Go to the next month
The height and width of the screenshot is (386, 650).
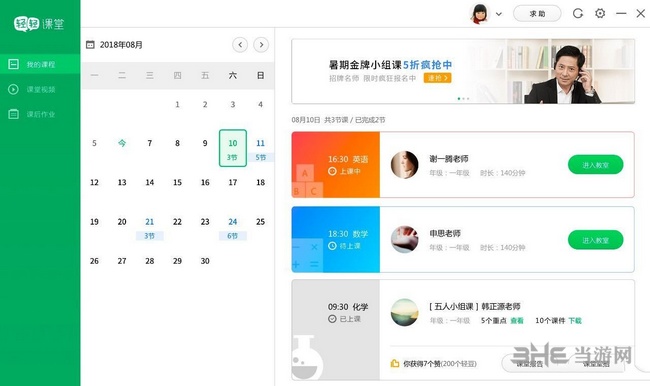pos(261,45)
